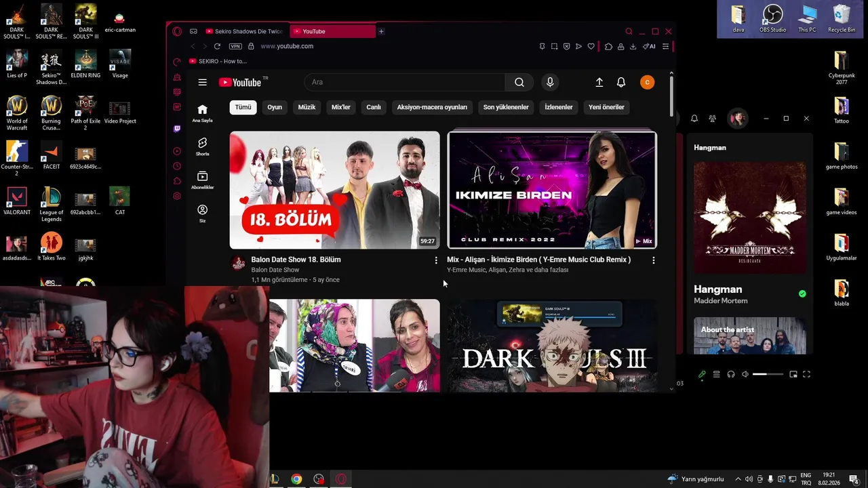This screenshot has height=488, width=868.
Task: Select Yeni öneriler filter chip
Action: (606, 107)
